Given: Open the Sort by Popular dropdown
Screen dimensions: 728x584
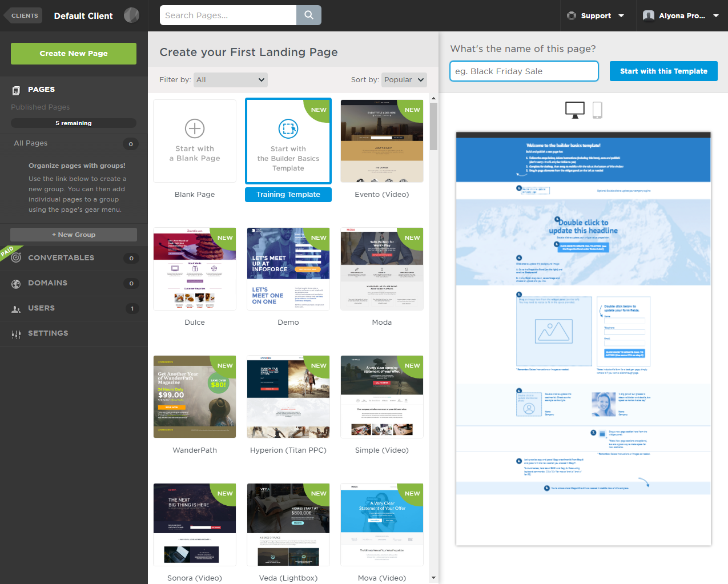Looking at the screenshot, I should (x=404, y=80).
